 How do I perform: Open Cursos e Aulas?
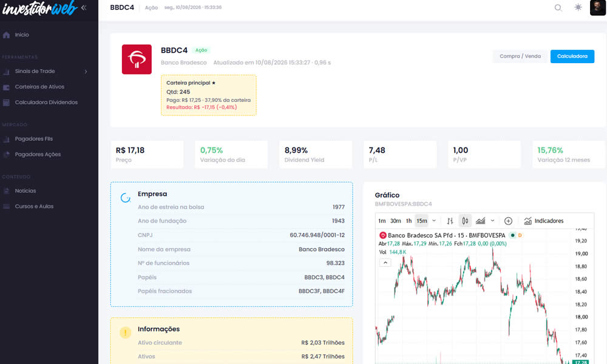pos(34,206)
